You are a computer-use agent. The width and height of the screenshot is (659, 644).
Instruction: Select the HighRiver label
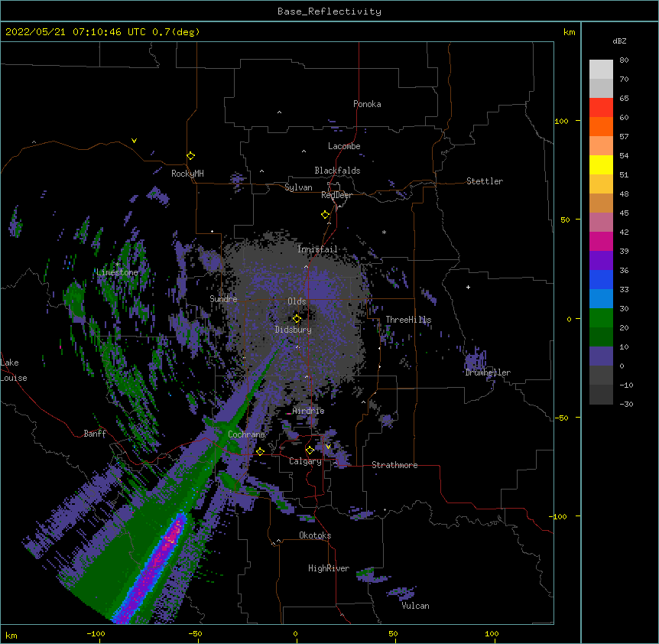click(329, 568)
